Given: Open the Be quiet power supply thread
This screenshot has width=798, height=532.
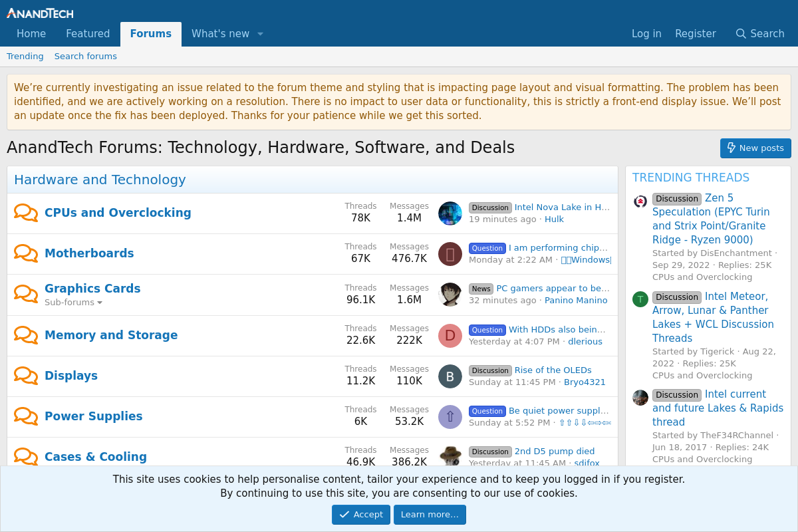Looking at the screenshot, I should [559, 411].
